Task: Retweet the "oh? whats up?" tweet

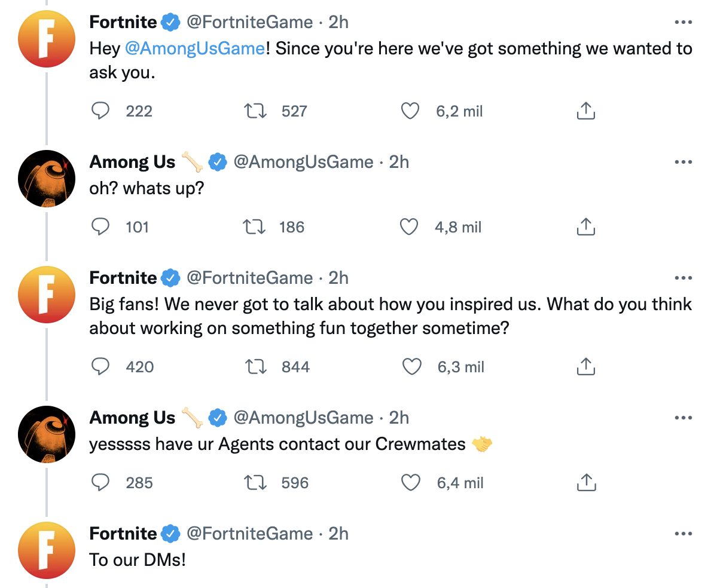Action: (256, 227)
